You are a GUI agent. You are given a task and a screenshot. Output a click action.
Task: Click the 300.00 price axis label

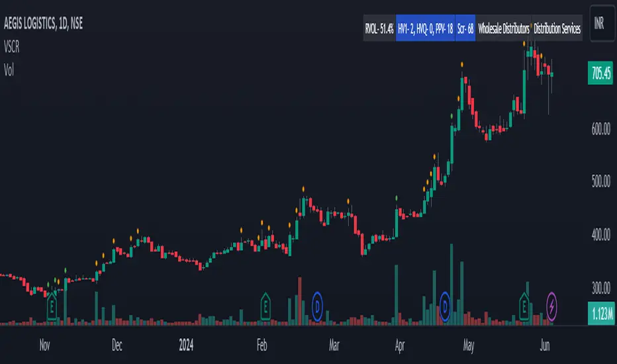point(601,289)
